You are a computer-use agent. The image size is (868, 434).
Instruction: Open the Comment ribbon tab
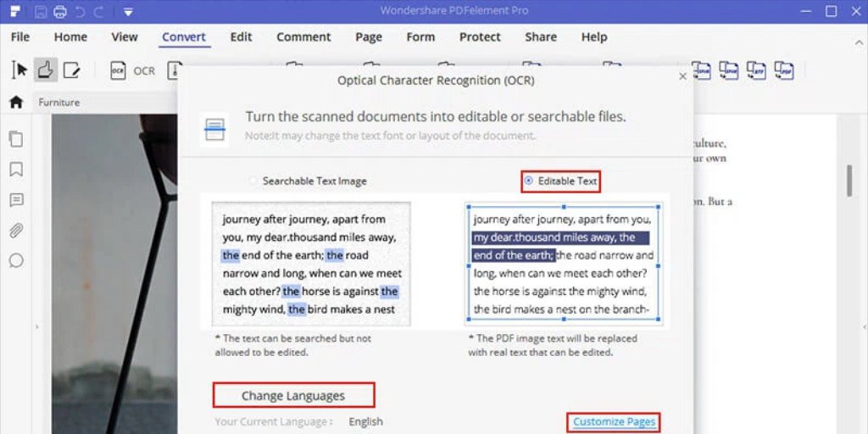tap(303, 37)
